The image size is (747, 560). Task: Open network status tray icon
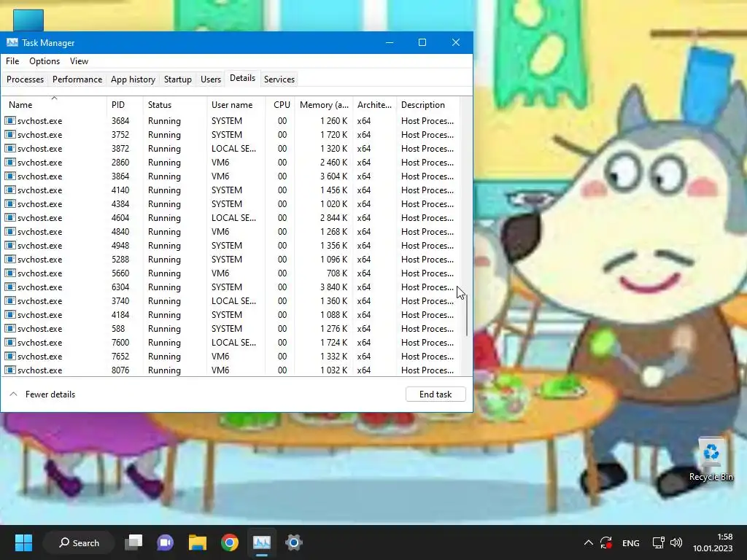click(x=658, y=542)
